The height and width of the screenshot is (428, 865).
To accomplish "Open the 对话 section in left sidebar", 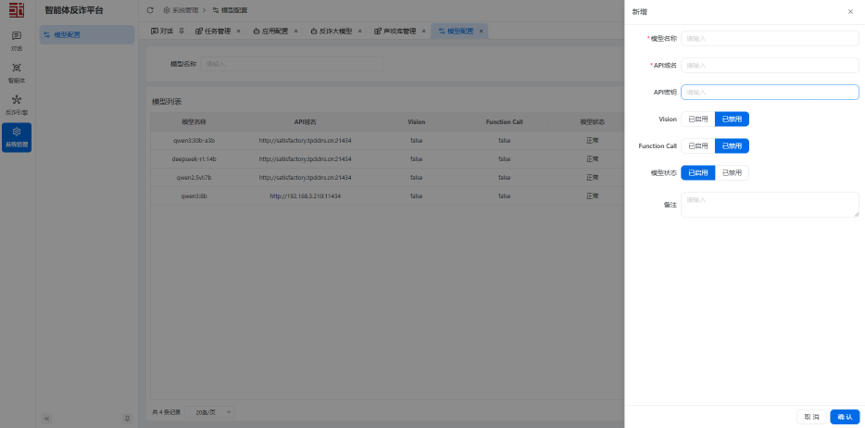I will pos(17,41).
